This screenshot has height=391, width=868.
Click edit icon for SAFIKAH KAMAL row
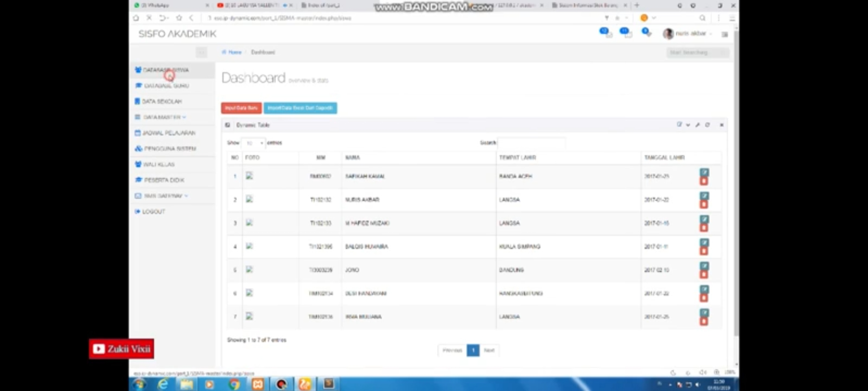click(x=704, y=172)
